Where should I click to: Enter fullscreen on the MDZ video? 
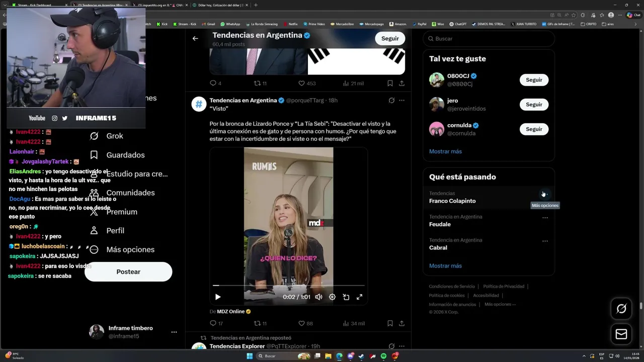tap(359, 297)
